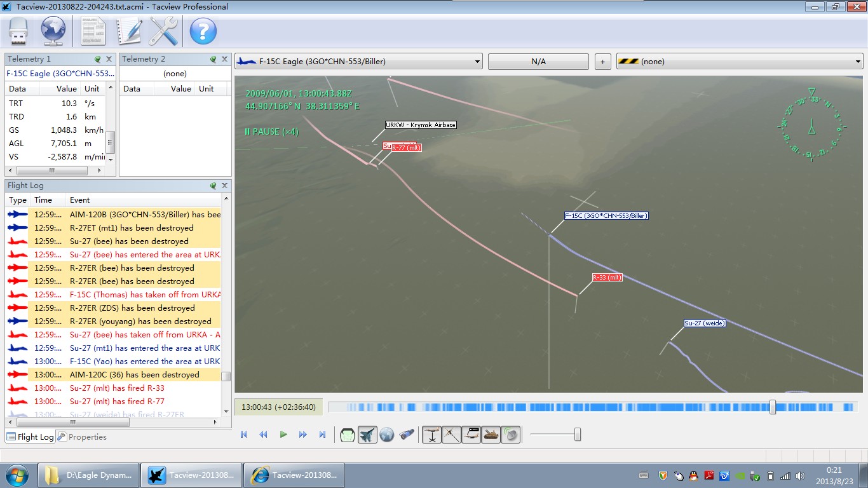The image size is (868, 488).
Task: Select 'AIM-120C (36) has been destroyed' row
Action: [114, 374]
